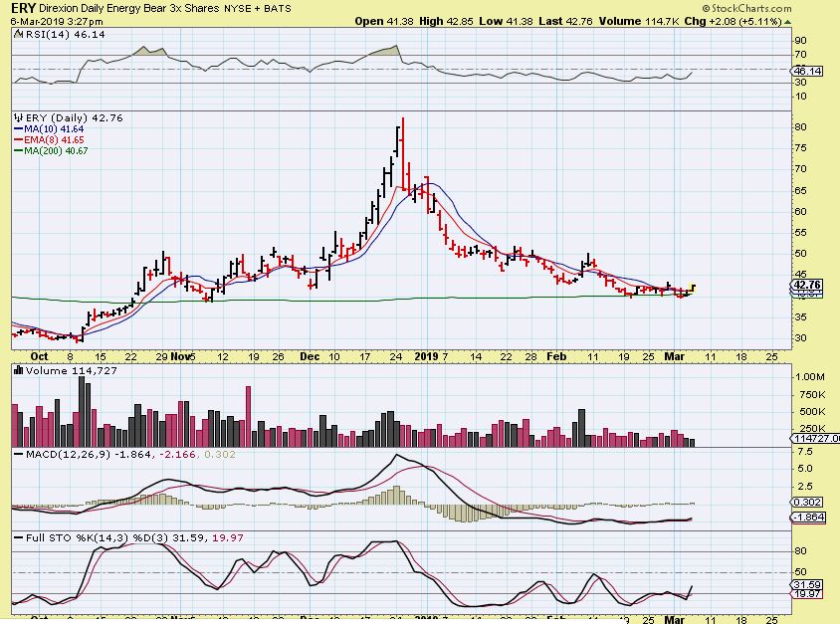Click the 50 level on the stochastic axis
The height and width of the screenshot is (624, 840).
coord(801,572)
